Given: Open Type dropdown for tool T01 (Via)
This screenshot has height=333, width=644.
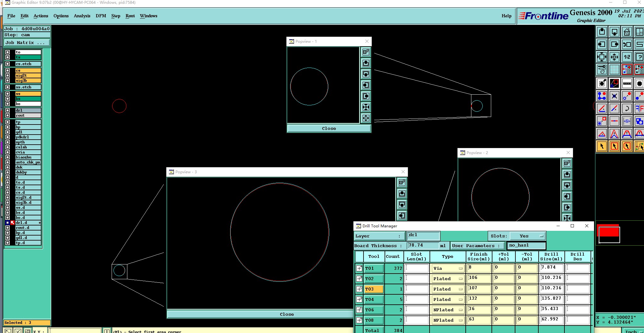Looking at the screenshot, I should (448, 268).
